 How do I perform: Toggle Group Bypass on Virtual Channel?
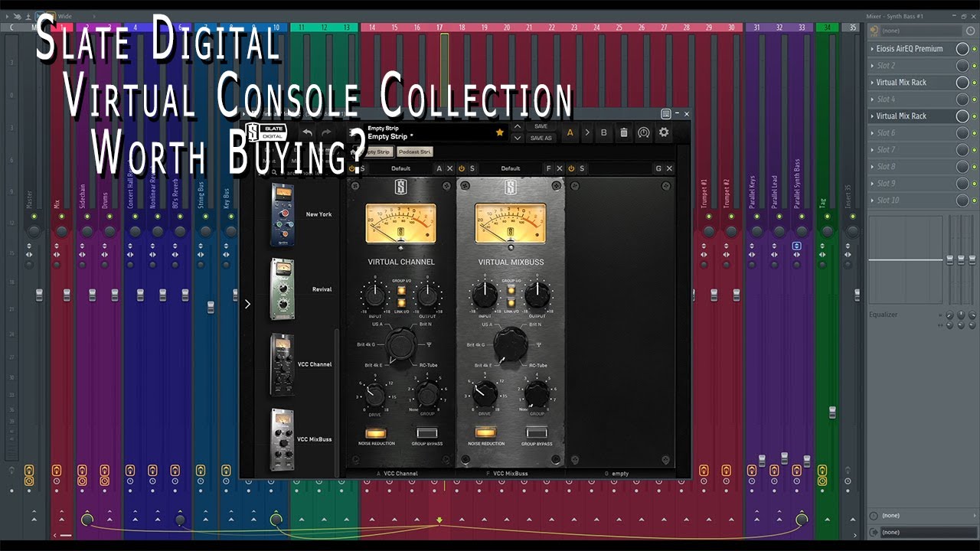click(427, 433)
